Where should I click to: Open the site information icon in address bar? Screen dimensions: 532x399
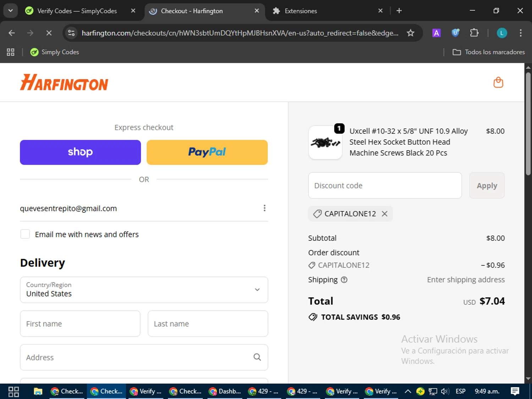click(71, 33)
